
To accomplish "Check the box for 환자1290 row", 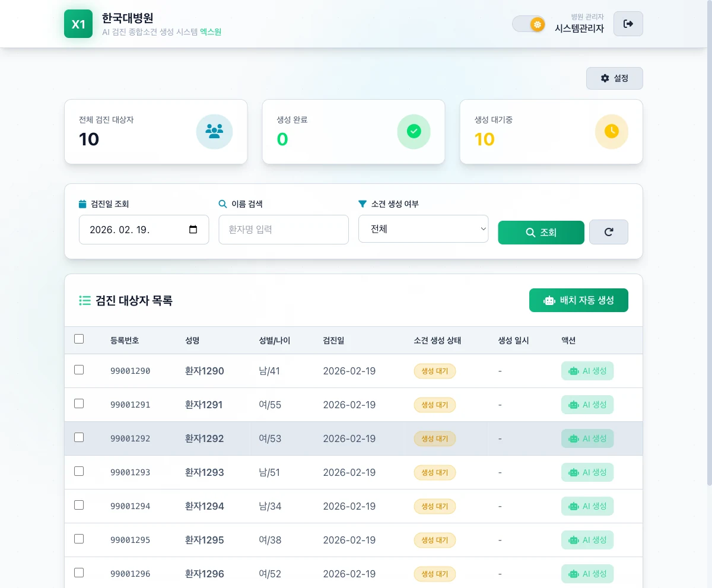I will [79, 370].
